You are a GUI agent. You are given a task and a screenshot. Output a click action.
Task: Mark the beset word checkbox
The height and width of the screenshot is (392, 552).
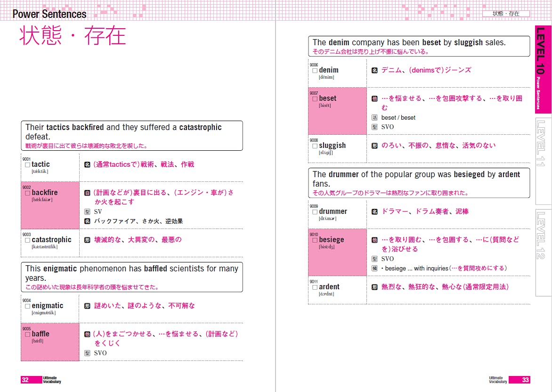tap(315, 99)
